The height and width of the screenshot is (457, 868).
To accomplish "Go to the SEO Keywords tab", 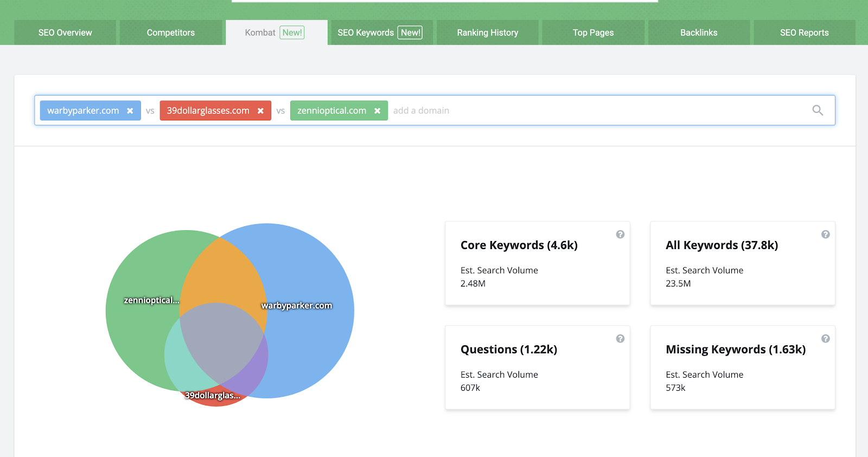I will (382, 33).
